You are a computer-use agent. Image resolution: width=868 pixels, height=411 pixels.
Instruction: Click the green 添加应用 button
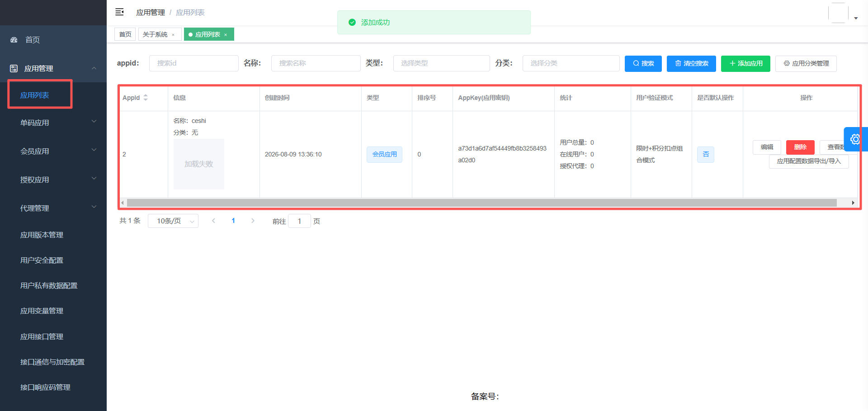coord(745,63)
